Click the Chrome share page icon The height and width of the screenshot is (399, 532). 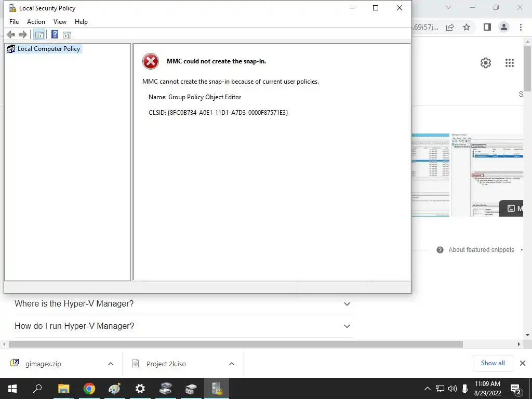tap(450, 27)
